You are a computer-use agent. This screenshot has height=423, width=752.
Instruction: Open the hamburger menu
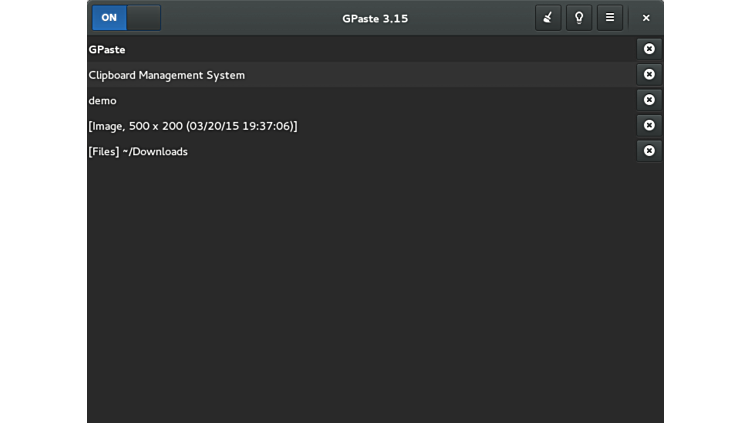tap(610, 18)
